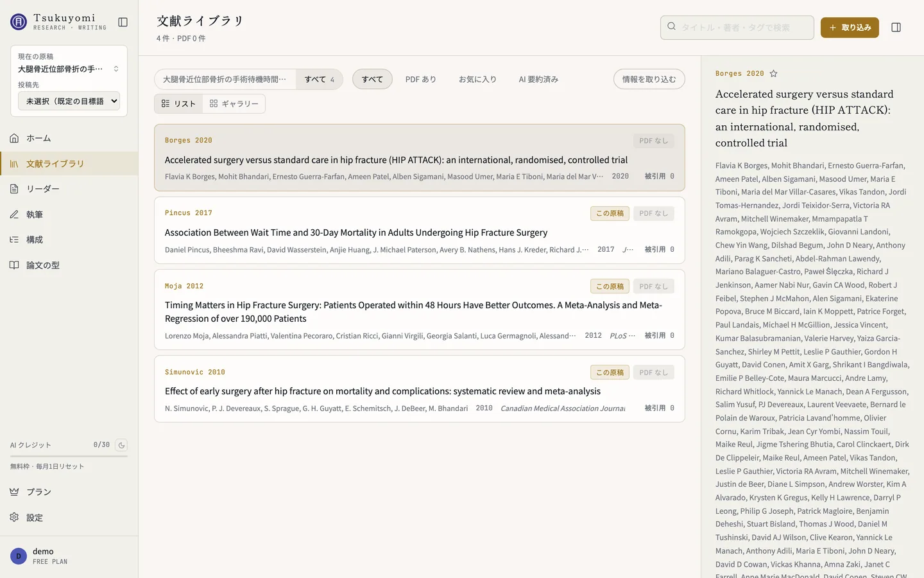Click the search magnifier icon
The width and height of the screenshot is (924, 578).
click(672, 27)
